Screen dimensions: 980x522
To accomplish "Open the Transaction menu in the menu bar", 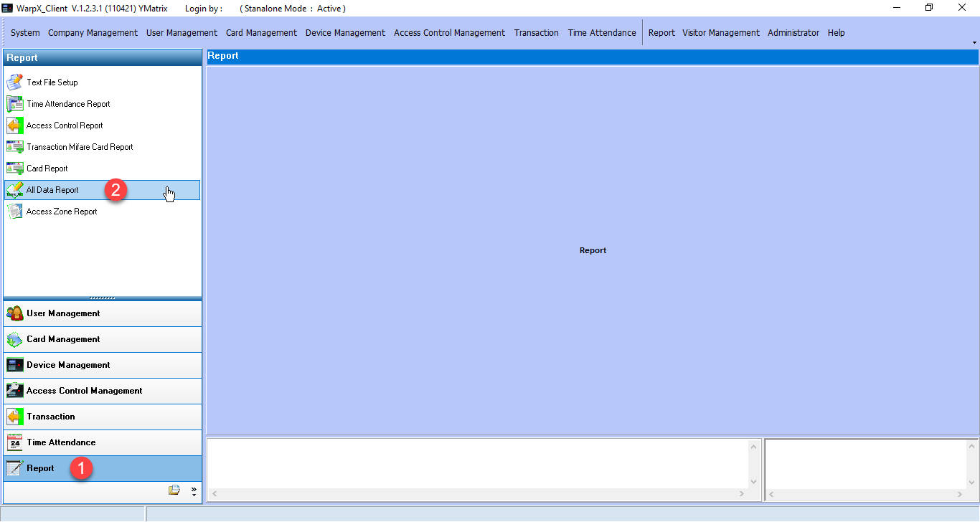I will 536,32.
